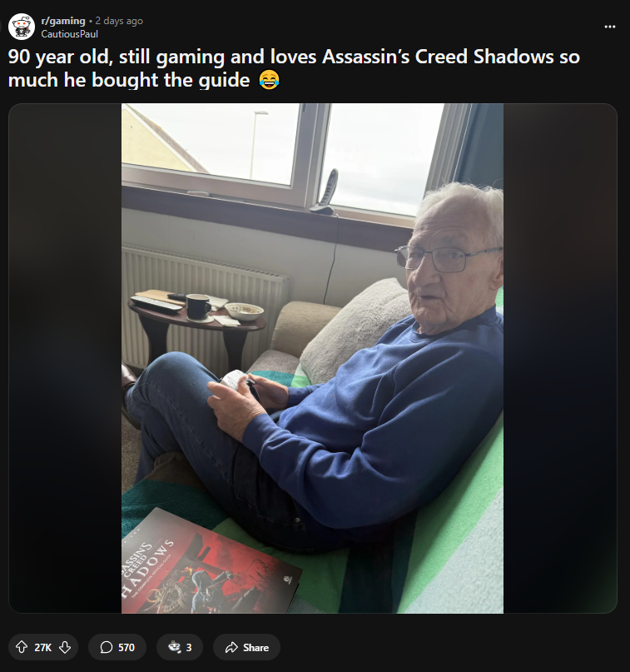Click the Share button label
This screenshot has height=672, width=630.
(x=255, y=648)
